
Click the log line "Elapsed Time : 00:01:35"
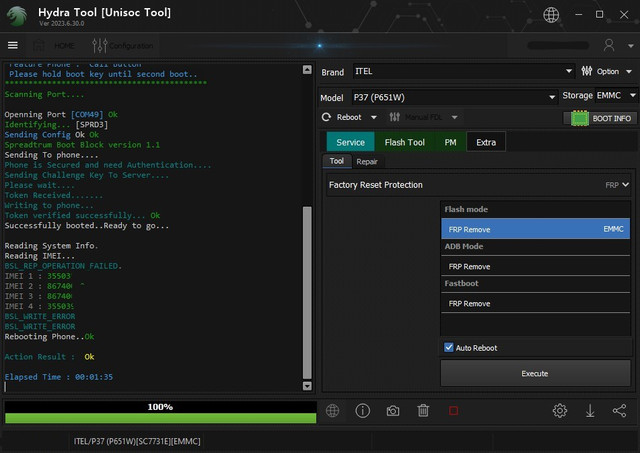tap(59, 377)
